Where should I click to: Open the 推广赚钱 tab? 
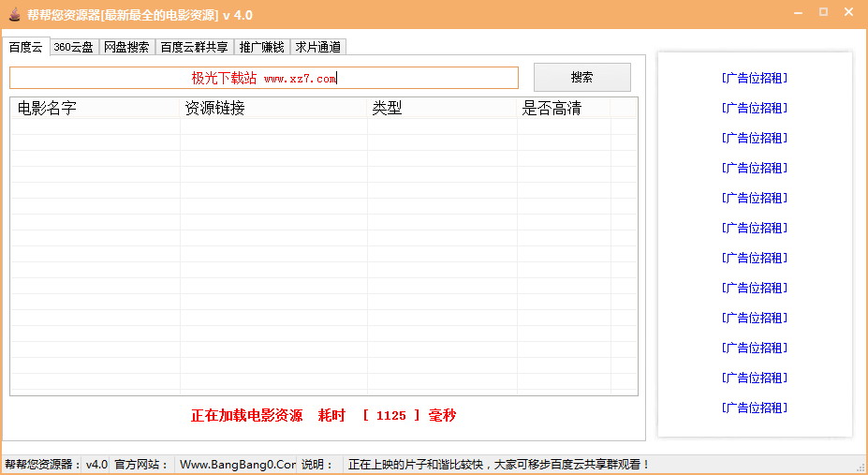click(261, 47)
